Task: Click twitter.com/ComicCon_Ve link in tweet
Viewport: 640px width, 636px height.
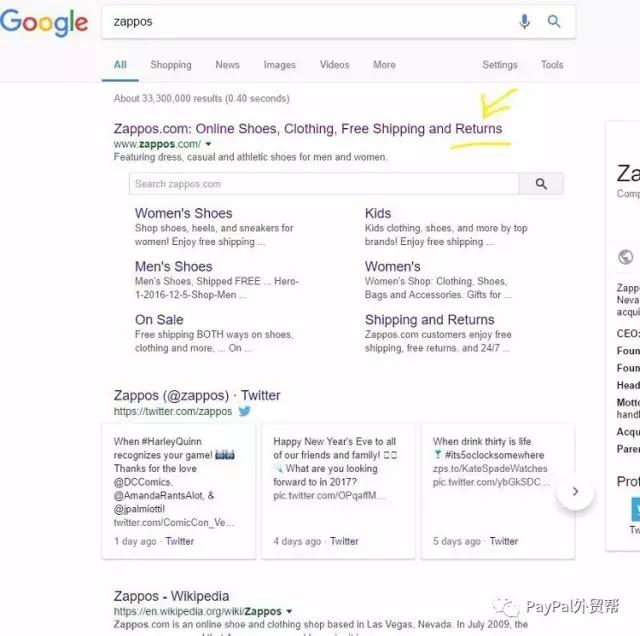Action: coord(174,523)
